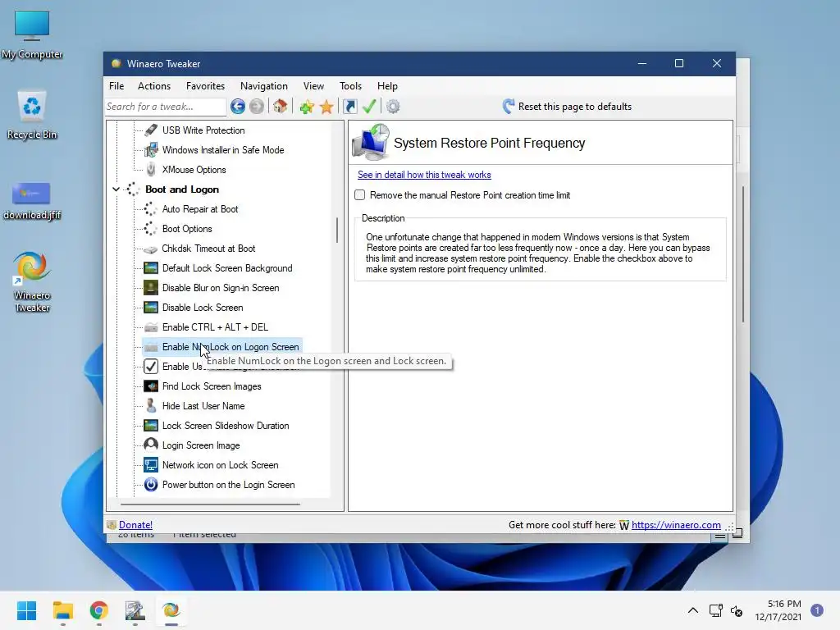Open the Favorites star icon
840x630 pixels.
point(326,107)
